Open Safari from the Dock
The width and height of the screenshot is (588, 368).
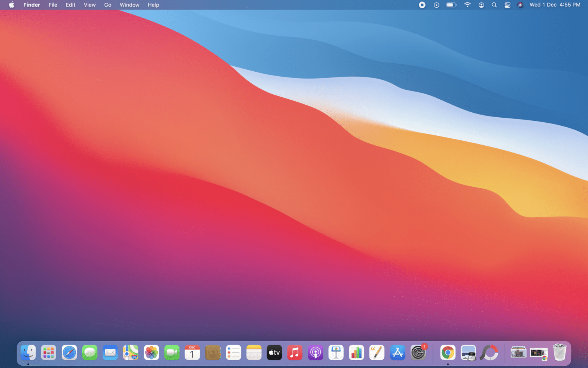(x=69, y=352)
